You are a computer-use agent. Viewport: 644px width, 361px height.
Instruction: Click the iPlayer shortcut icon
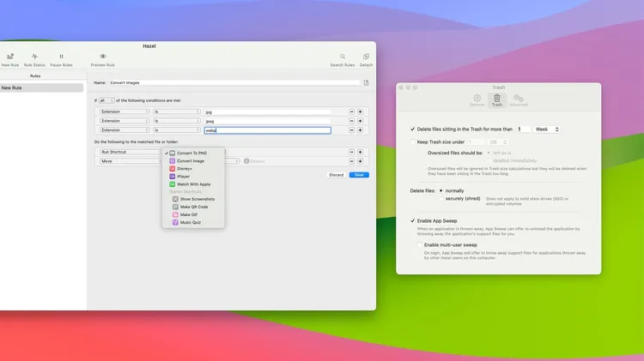click(173, 177)
